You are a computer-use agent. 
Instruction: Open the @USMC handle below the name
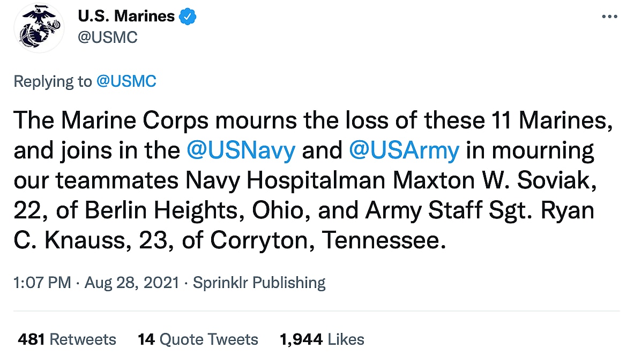108,37
